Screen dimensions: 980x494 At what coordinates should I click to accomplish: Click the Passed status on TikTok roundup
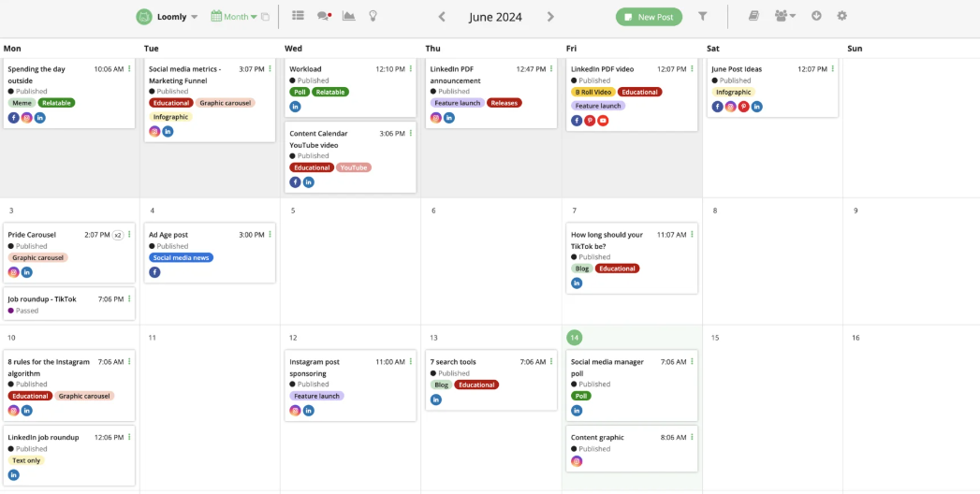23,311
